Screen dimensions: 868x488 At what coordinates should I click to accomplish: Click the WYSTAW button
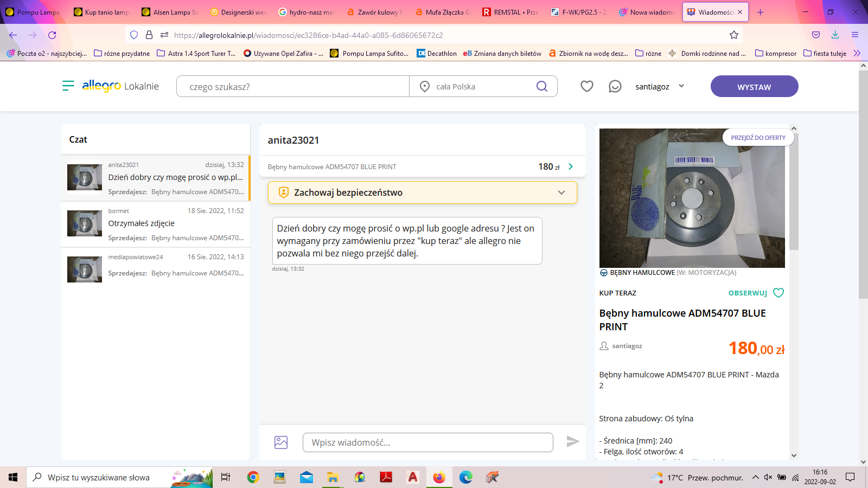[x=754, y=86]
